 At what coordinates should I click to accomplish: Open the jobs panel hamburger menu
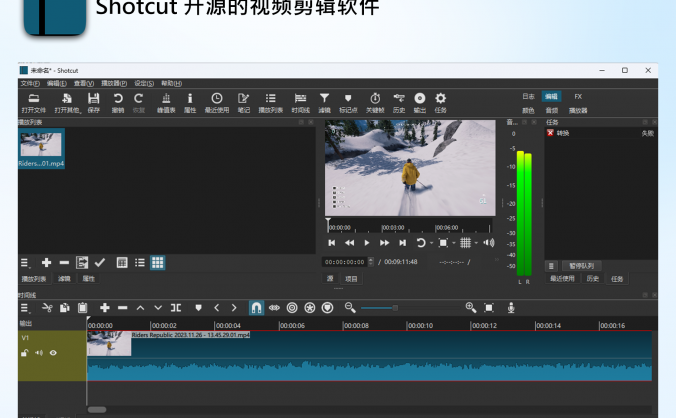tap(551, 266)
